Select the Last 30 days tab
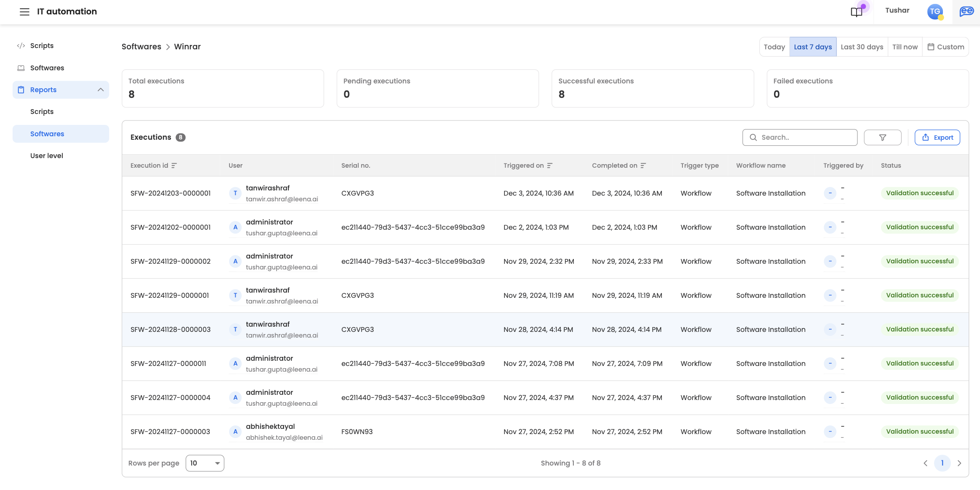This screenshot has width=980, height=490. coord(862,47)
